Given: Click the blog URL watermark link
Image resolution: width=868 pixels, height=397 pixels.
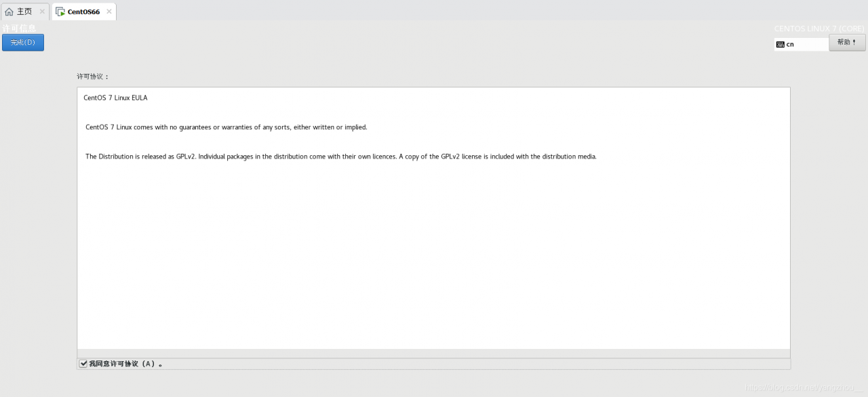Looking at the screenshot, I should tap(804, 388).
